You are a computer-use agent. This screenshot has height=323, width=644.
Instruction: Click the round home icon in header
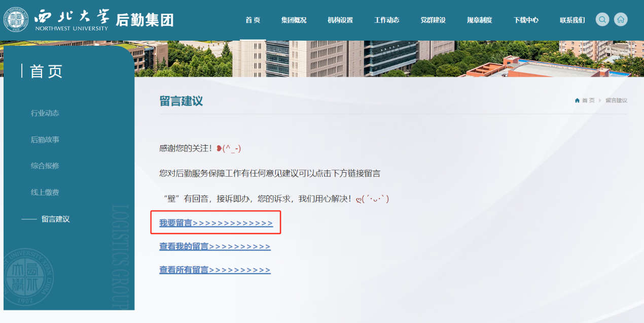click(x=620, y=20)
